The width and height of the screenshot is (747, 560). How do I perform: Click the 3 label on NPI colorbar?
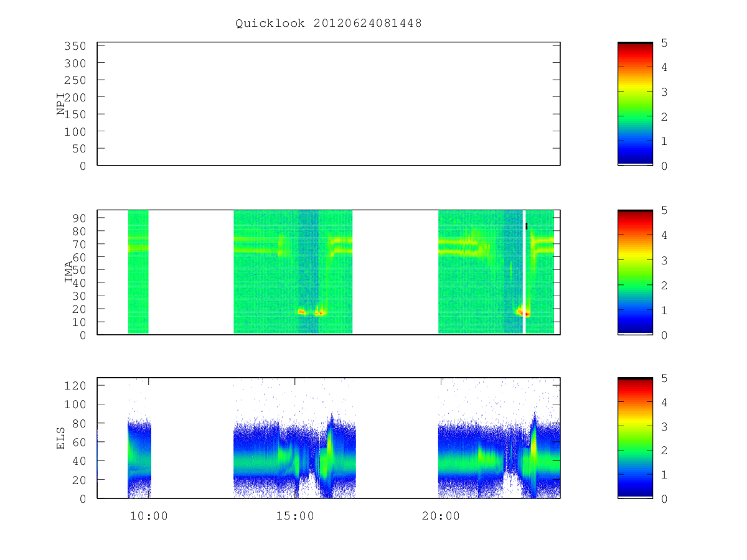tap(664, 92)
